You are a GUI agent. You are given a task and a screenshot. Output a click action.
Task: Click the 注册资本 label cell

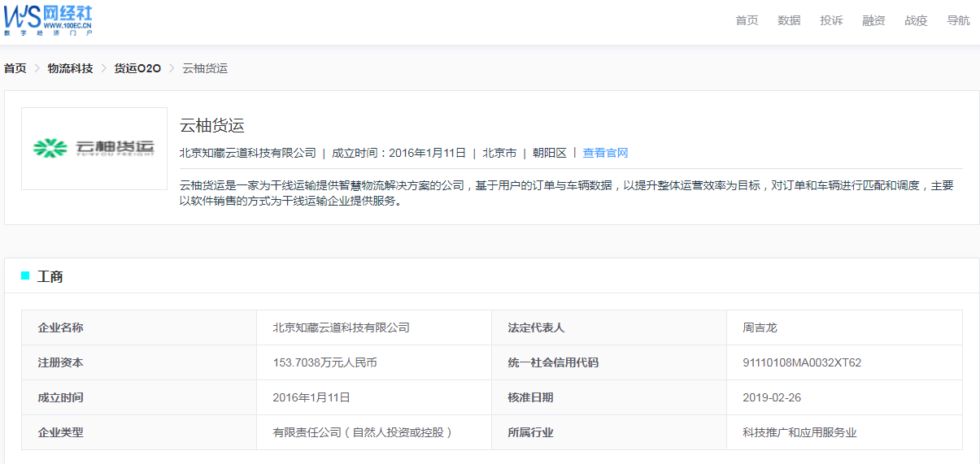(x=139, y=362)
